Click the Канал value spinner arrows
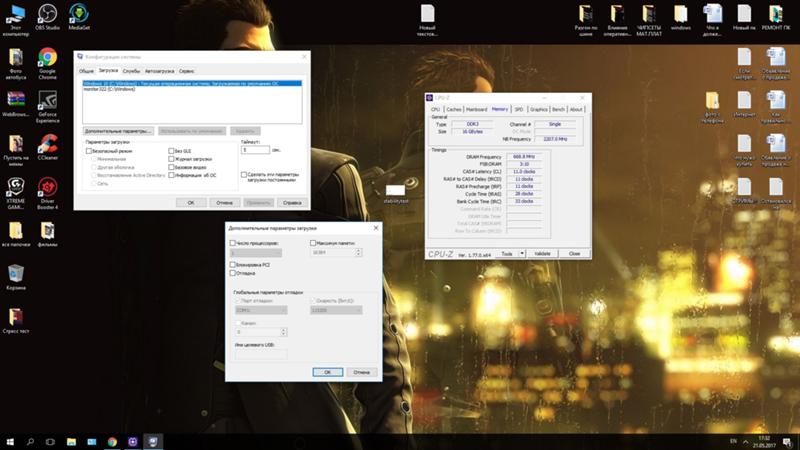Viewport: 800px width, 450px height. 284,332
